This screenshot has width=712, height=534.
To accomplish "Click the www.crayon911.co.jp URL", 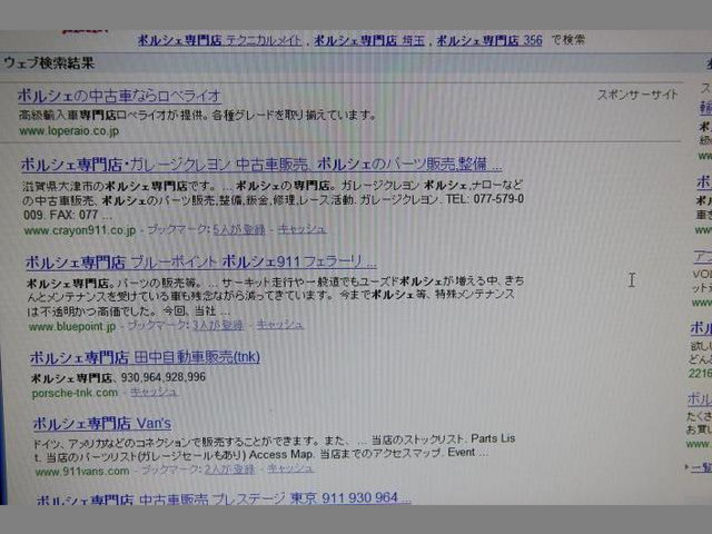I will [x=76, y=229].
